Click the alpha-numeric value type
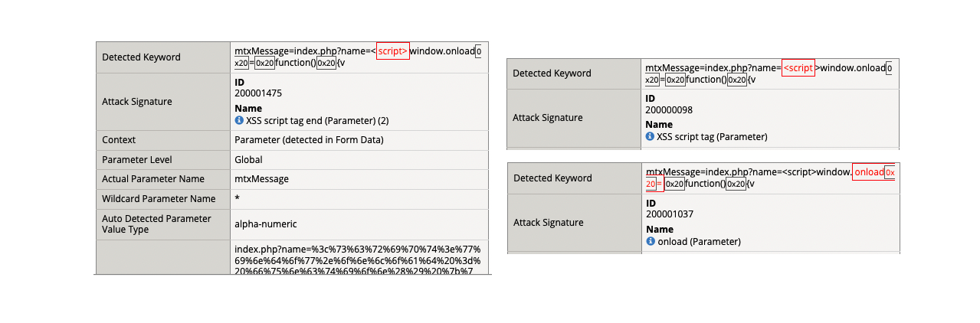The width and height of the screenshot is (980, 323). pos(265,224)
